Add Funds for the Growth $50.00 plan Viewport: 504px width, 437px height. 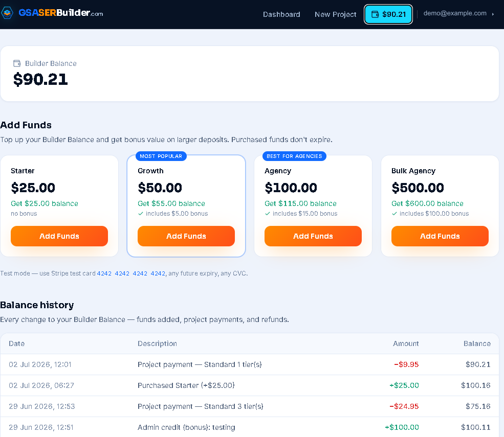tap(186, 236)
